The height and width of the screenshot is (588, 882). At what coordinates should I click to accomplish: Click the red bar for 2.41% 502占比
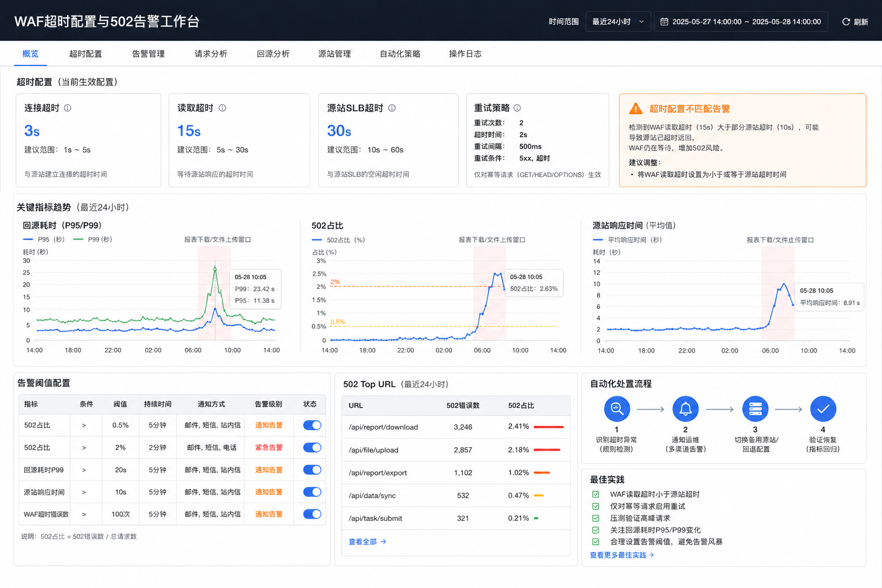(x=548, y=427)
